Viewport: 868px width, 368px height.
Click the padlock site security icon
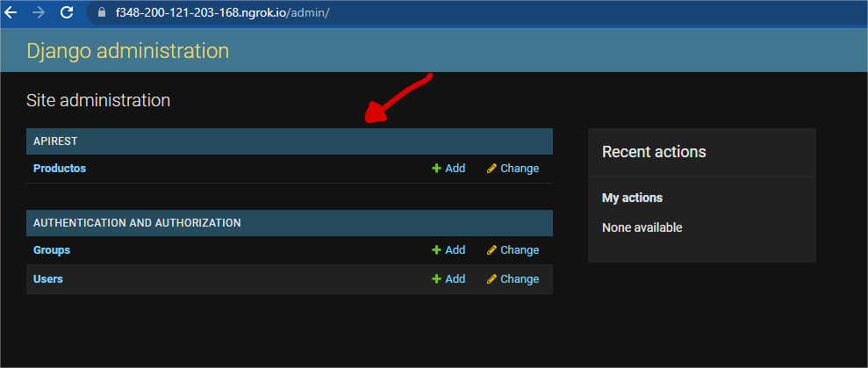[100, 13]
